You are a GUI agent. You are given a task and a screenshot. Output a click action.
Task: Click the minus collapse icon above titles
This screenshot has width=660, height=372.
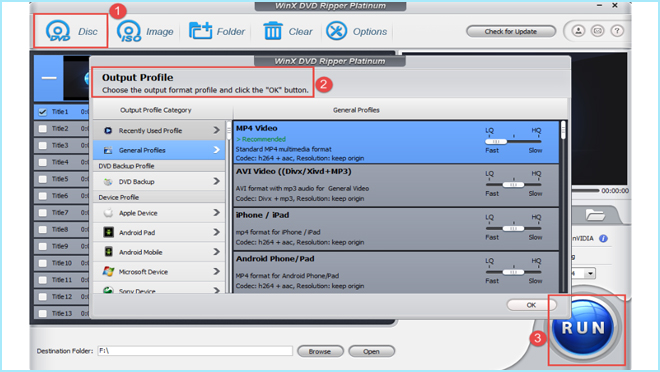click(49, 78)
